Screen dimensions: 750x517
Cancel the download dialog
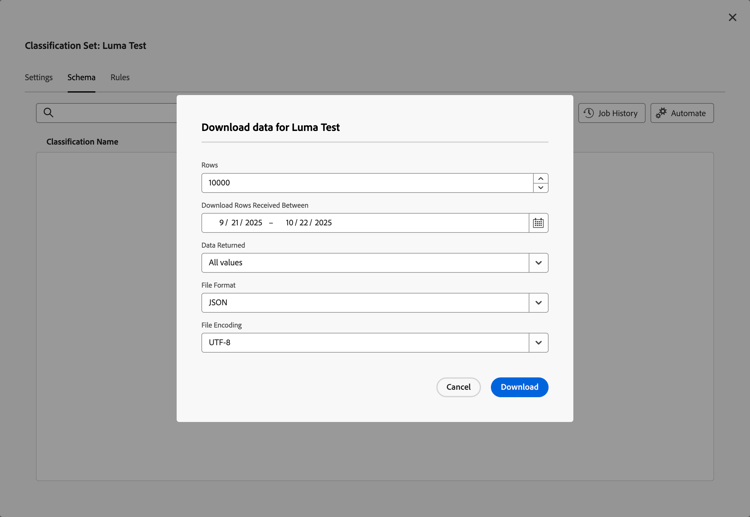point(458,387)
